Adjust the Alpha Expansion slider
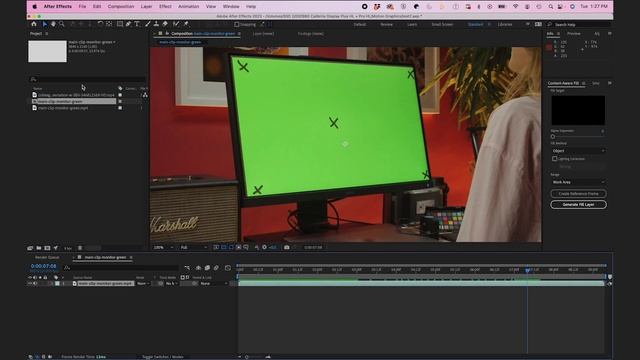640x360 pixels. 553,137
